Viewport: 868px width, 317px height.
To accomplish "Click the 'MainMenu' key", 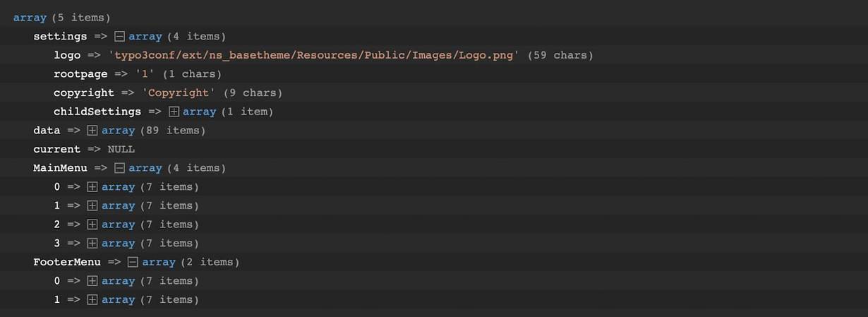I will click(x=60, y=168).
